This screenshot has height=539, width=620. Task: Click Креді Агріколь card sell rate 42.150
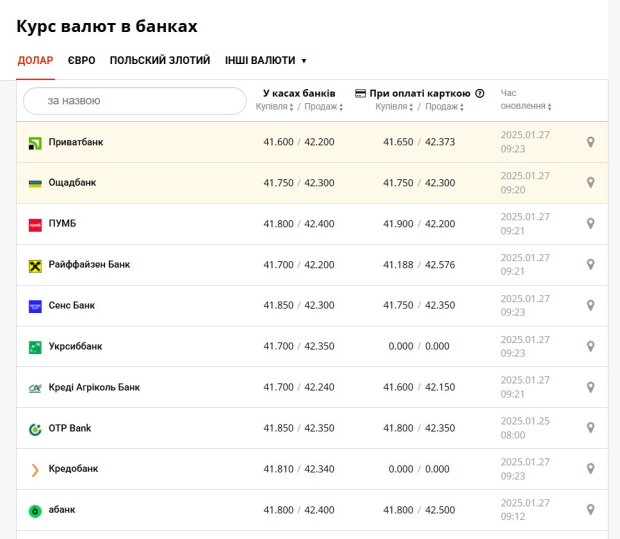[440, 387]
